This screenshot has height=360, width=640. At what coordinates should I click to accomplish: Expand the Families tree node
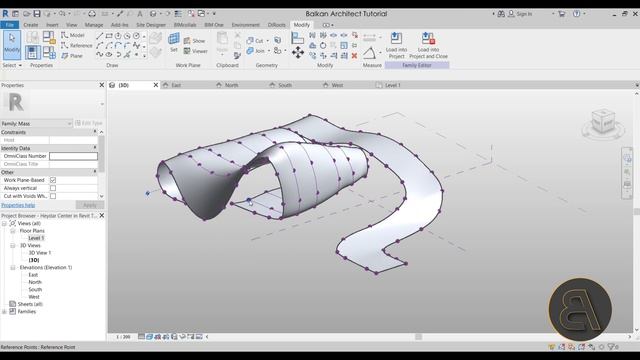click(4, 312)
